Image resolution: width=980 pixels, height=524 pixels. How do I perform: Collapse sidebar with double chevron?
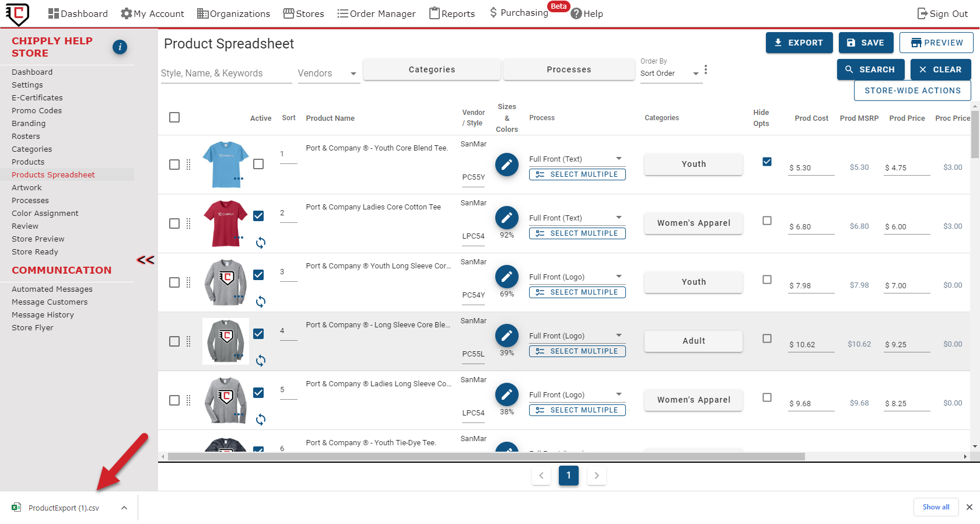pos(145,260)
